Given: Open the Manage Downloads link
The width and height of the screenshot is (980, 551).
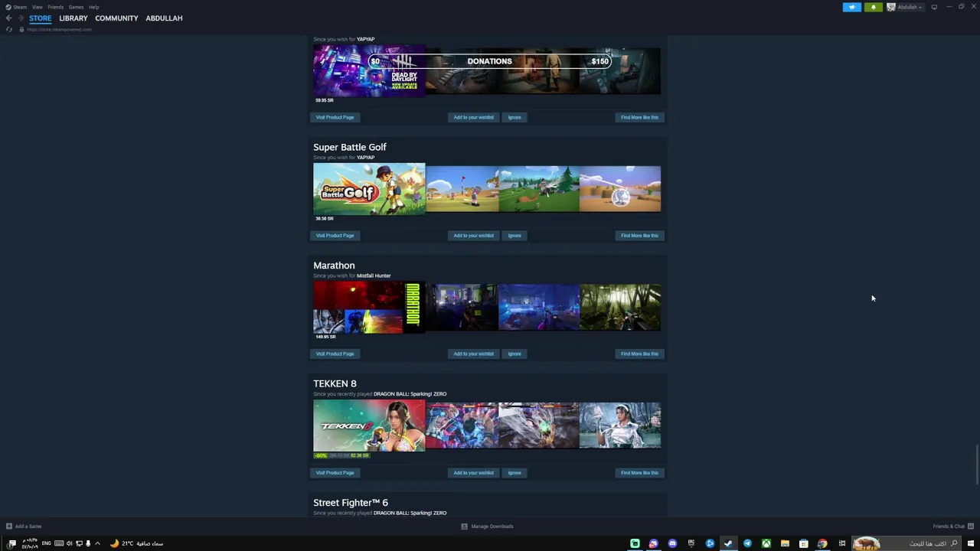Looking at the screenshot, I should coord(492,526).
